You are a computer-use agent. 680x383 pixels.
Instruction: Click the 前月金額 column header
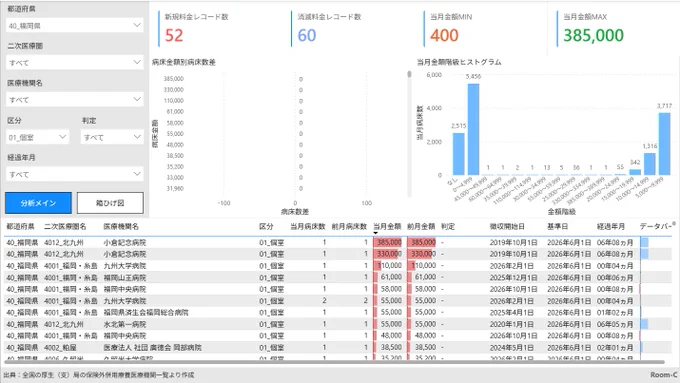(x=421, y=226)
